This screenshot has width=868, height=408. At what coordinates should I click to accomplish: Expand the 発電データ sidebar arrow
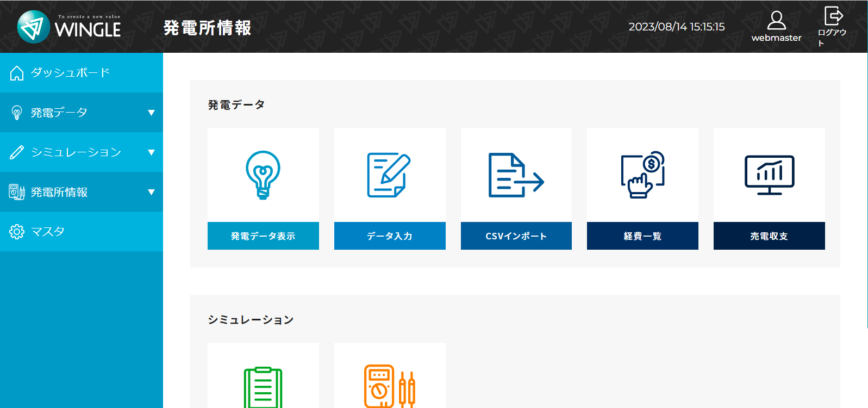coord(151,113)
